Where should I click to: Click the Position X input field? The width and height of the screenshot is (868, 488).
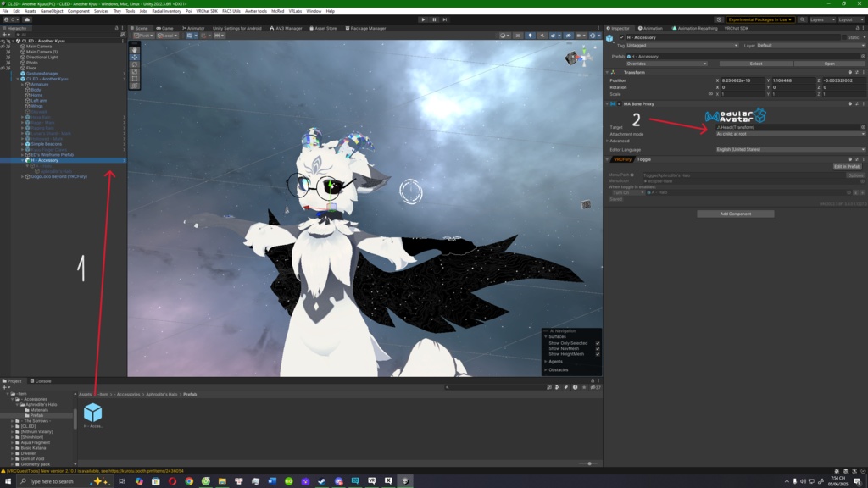(x=743, y=80)
